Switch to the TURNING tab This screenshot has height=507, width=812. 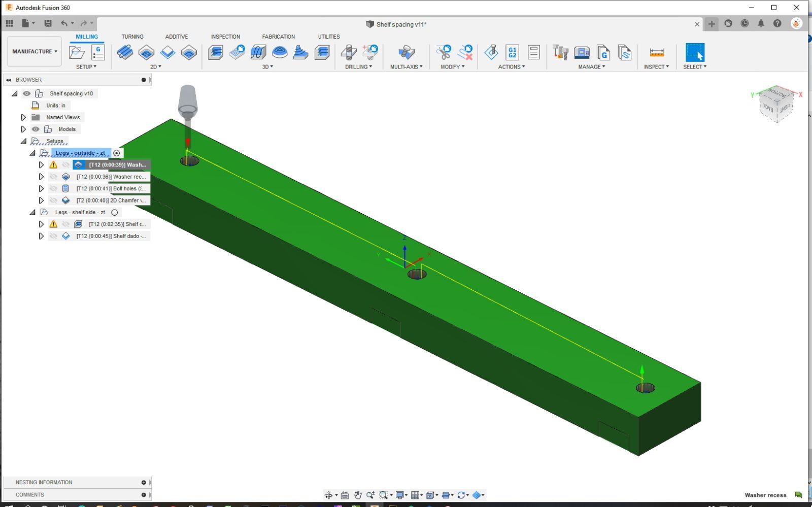[132, 37]
